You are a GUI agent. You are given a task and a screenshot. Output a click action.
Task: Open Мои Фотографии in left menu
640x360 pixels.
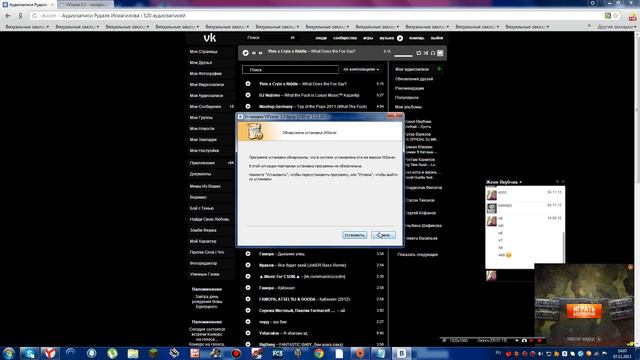pyautogui.click(x=206, y=74)
